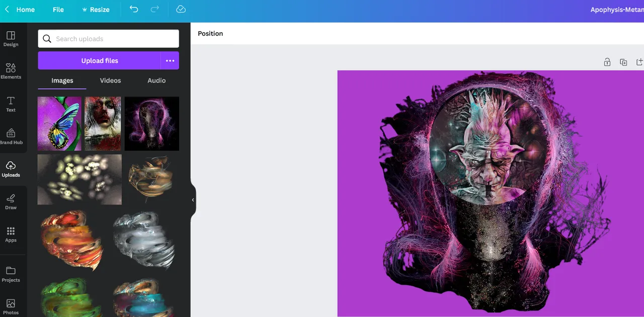Open the Projects folder panel
The image size is (644, 317).
click(11, 274)
